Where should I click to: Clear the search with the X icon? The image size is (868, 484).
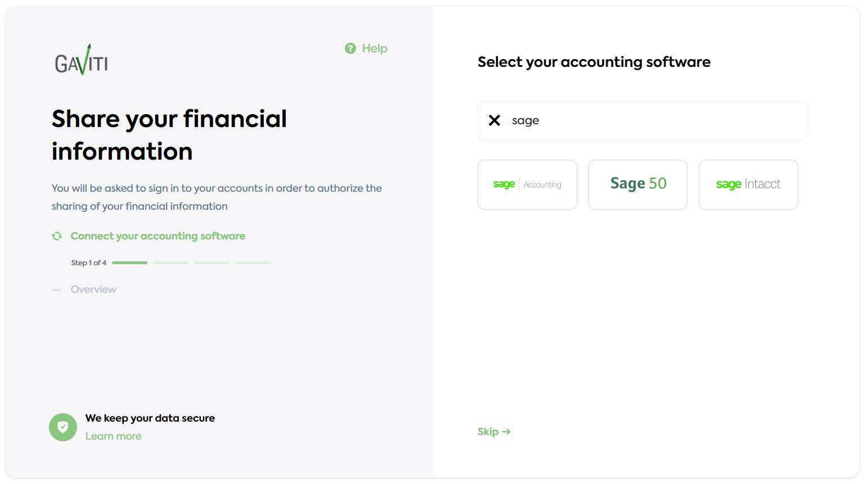pyautogui.click(x=494, y=120)
